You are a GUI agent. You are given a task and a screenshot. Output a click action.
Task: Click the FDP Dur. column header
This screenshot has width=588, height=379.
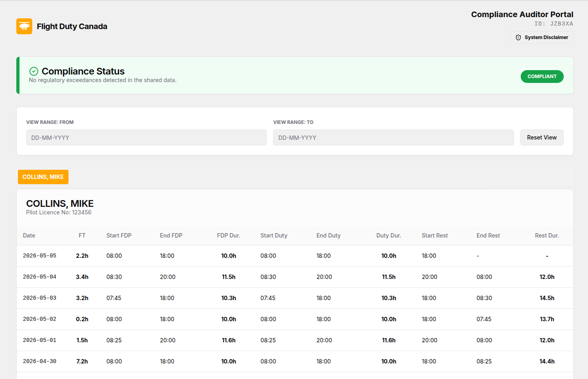point(229,236)
